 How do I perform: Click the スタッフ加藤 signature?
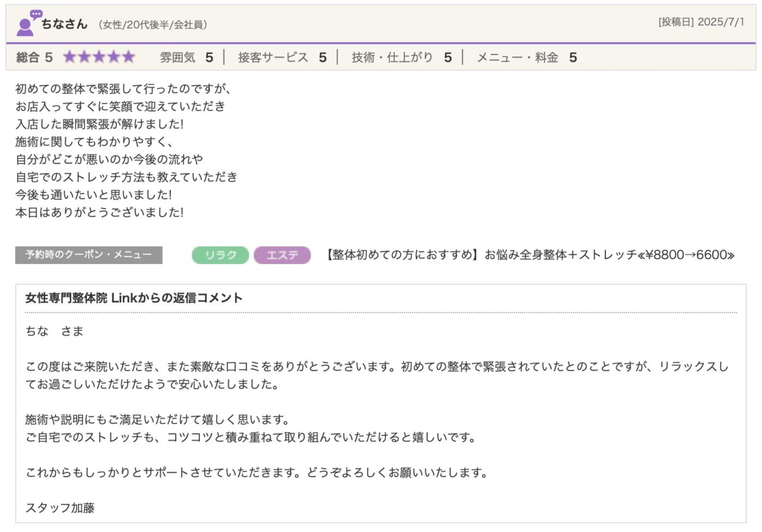click(60, 507)
